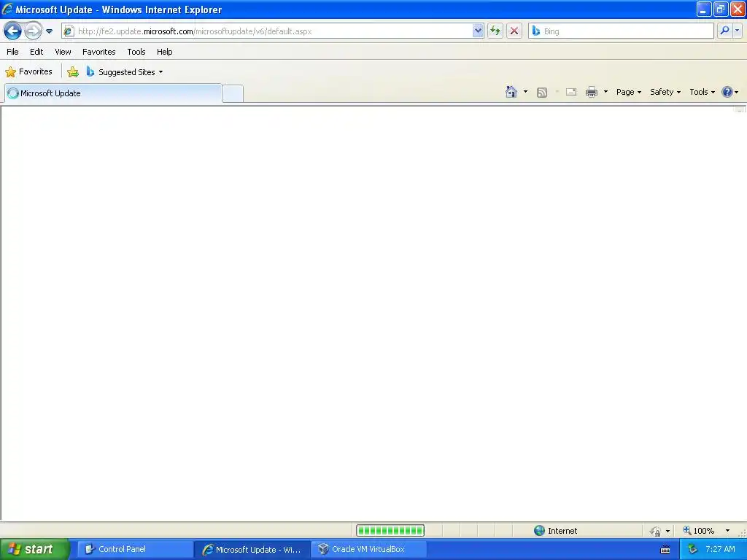Expand the Home button dropdown arrow

pyautogui.click(x=525, y=92)
